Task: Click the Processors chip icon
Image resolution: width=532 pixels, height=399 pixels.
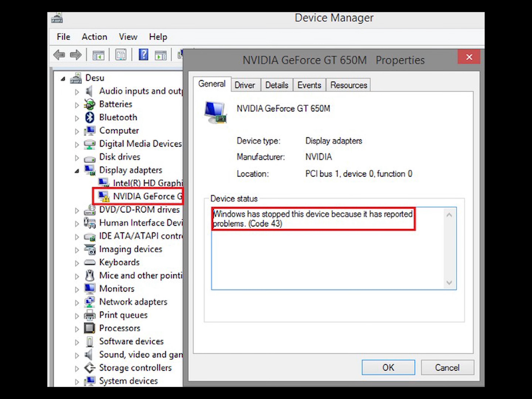Action: click(x=89, y=328)
